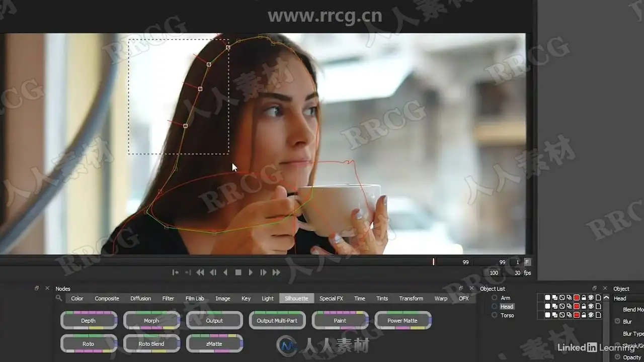Open the Warp nodes tab
644x362 pixels.
(x=441, y=298)
